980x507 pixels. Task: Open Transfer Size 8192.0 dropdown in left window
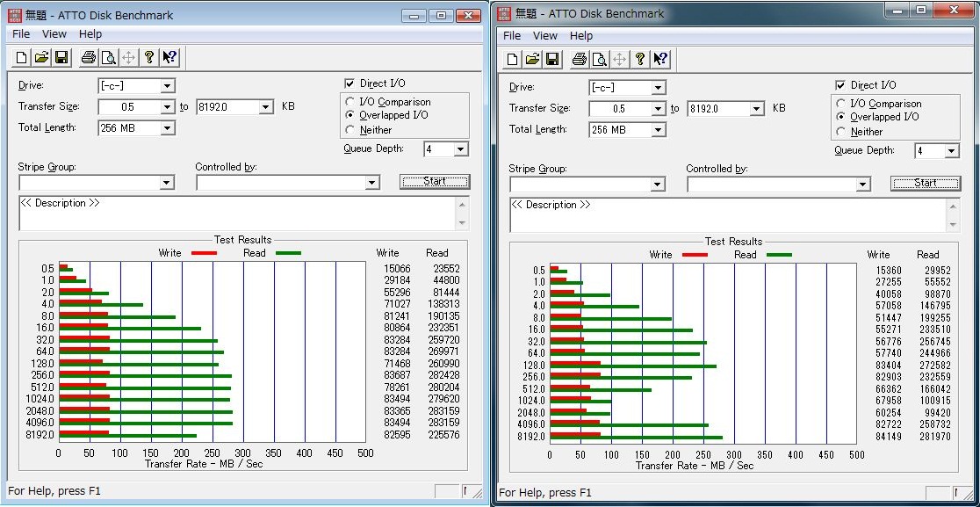tap(267, 107)
